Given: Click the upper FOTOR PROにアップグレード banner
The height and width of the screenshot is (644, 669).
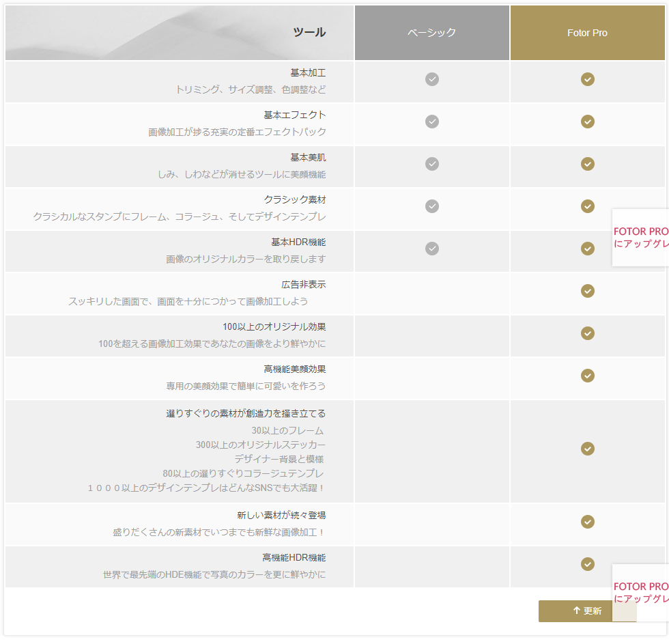Looking at the screenshot, I should 640,237.
